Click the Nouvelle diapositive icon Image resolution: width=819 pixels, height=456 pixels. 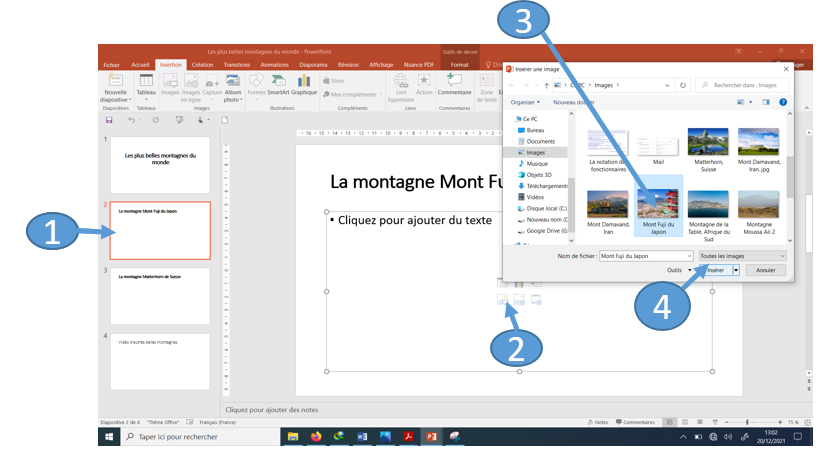[115, 82]
